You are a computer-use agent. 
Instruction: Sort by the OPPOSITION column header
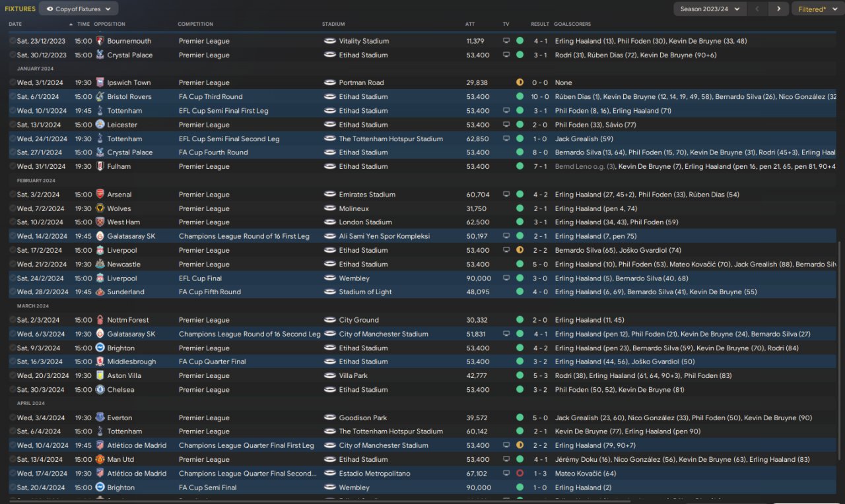[110, 24]
